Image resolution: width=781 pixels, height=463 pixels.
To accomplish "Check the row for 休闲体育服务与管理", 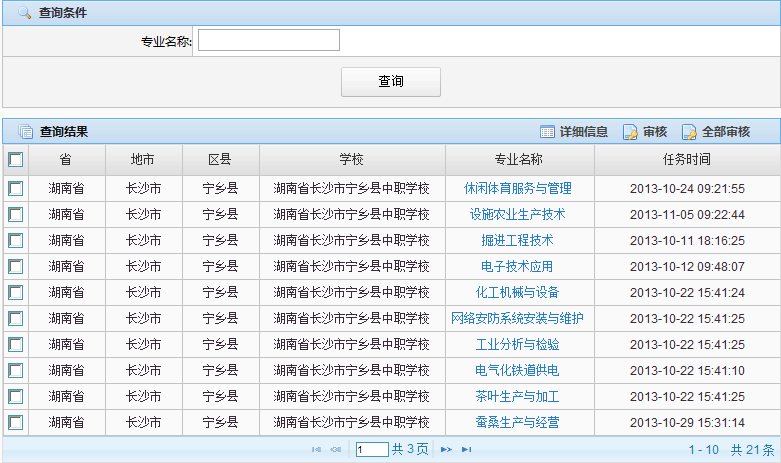I will pyautogui.click(x=15, y=188).
